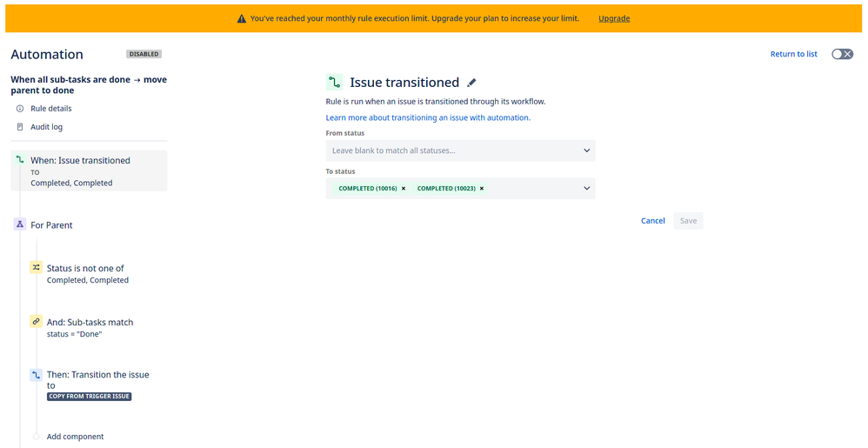
Task: Select the For Parent branch
Action: (51, 224)
